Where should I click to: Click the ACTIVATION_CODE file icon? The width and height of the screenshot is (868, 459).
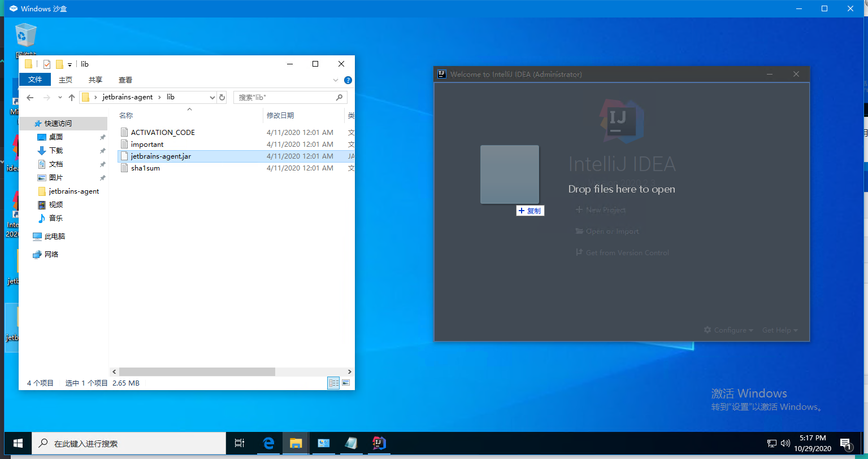point(124,132)
